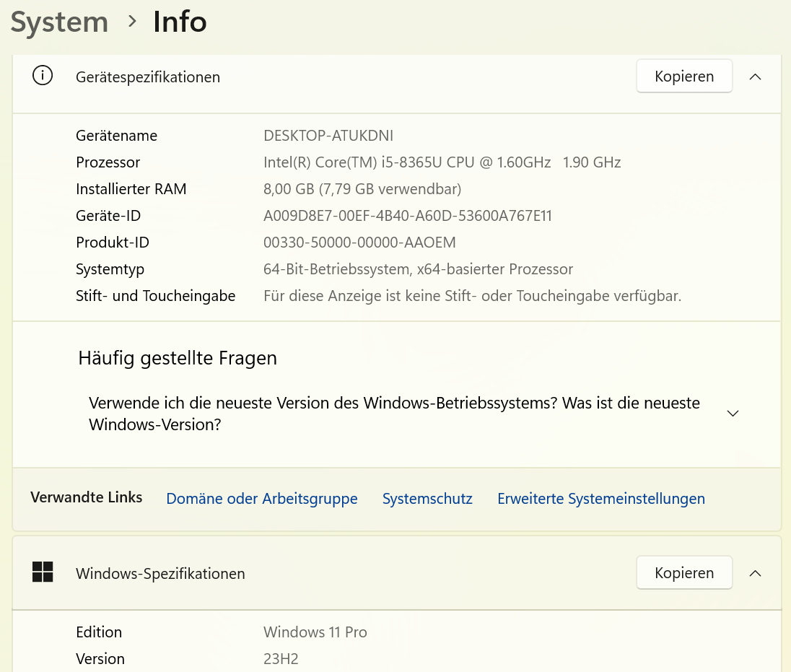Collapse the Windows-Spezifikationen section chevron
Screen dimensions: 791x672
pyautogui.click(x=755, y=573)
